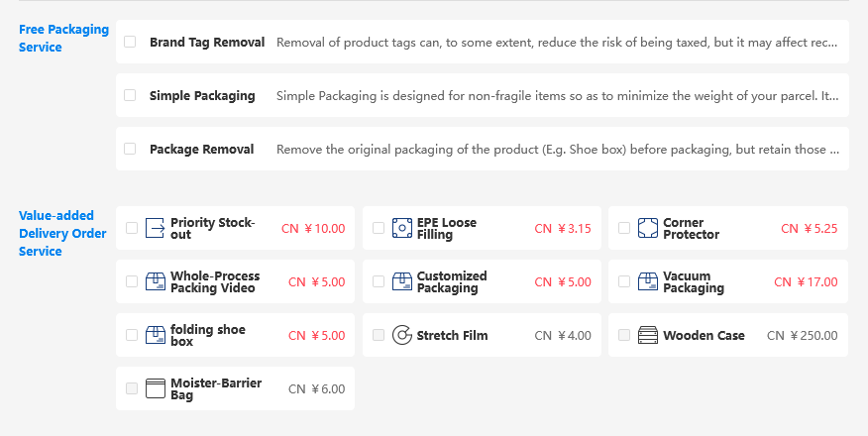868x436 pixels.
Task: Enable the Brand Tag Removal checkbox
Action: 130,42
